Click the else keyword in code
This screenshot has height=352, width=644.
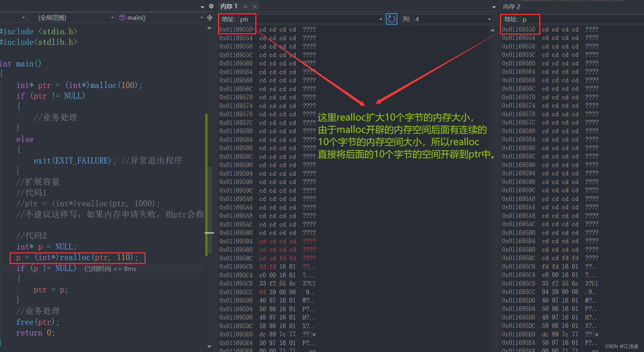coord(25,139)
